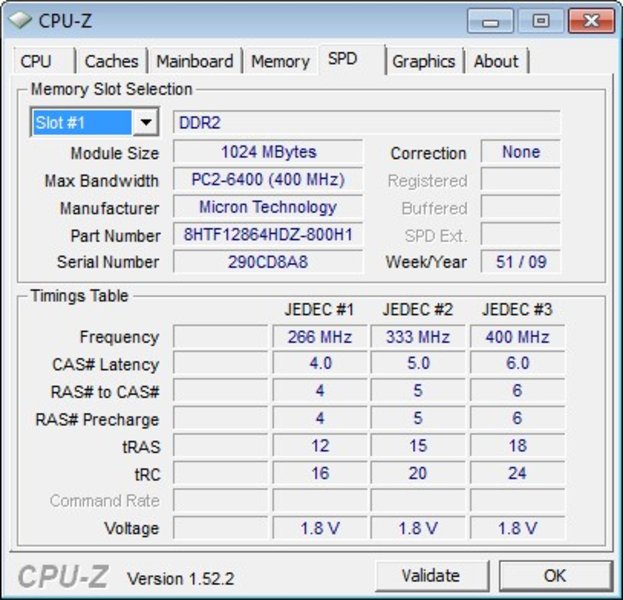This screenshot has height=600, width=623.
Task: Click CAS# Latency value 4.0
Action: pos(319,363)
